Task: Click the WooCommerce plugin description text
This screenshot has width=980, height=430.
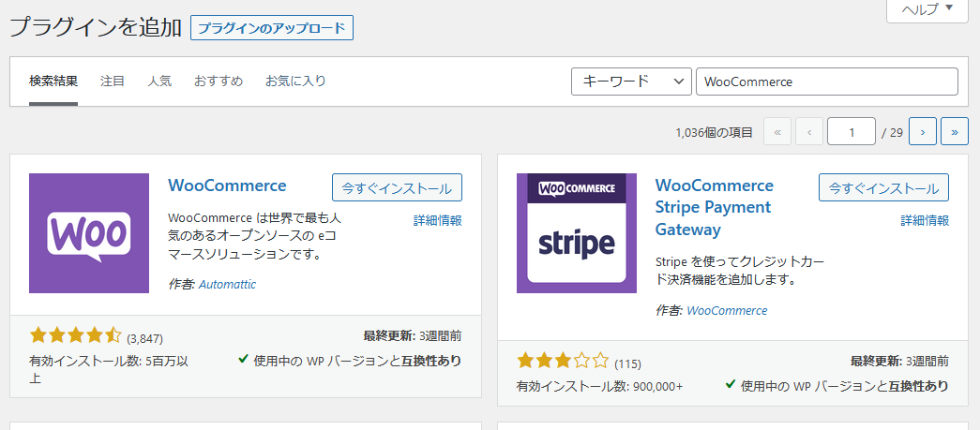Action: (255, 236)
